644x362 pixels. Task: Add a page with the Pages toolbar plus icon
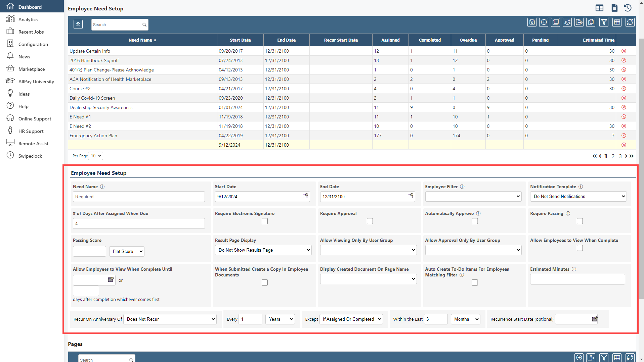579,357
